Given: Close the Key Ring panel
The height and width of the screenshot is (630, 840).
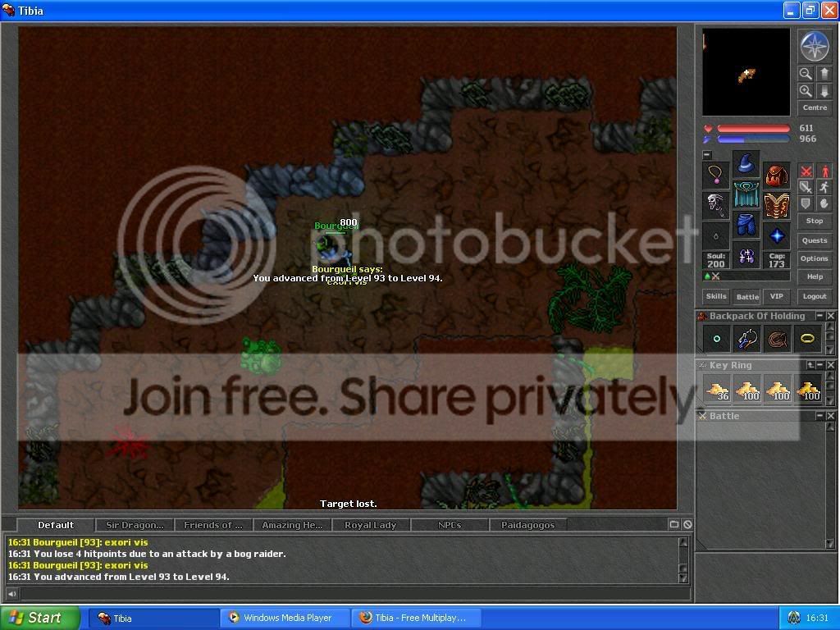Looking at the screenshot, I should (830, 365).
